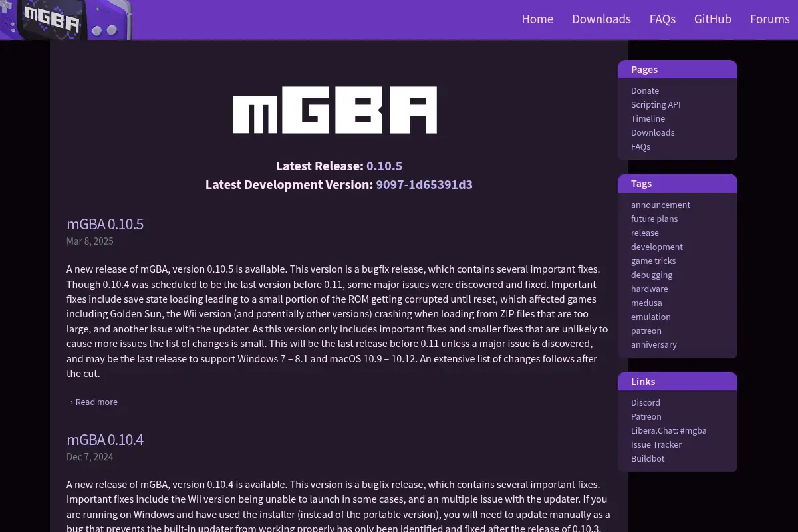Open Timeline page in sidebar
Viewport: 798px width, 532px height.
pos(648,118)
